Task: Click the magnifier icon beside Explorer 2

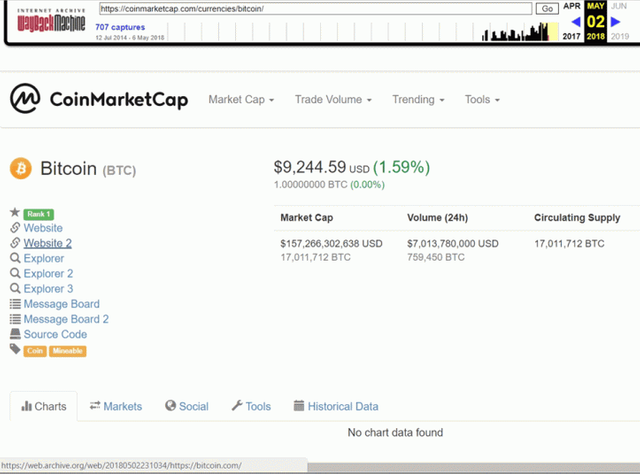Action: click(x=15, y=273)
